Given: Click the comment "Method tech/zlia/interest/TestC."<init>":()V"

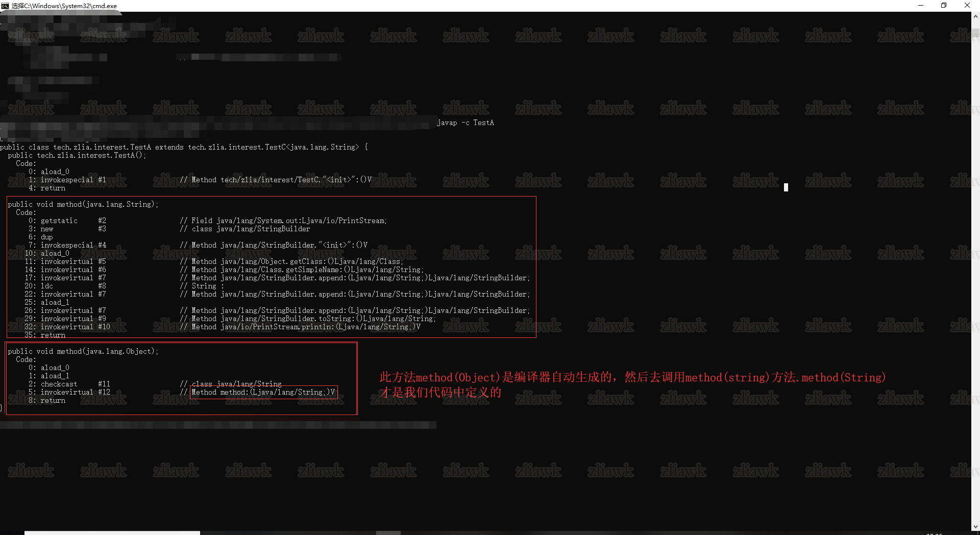Looking at the screenshot, I should pos(282,180).
